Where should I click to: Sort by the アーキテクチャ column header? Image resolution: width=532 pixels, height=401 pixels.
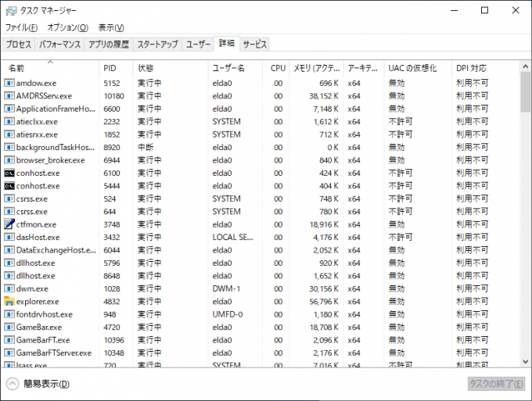(364, 68)
